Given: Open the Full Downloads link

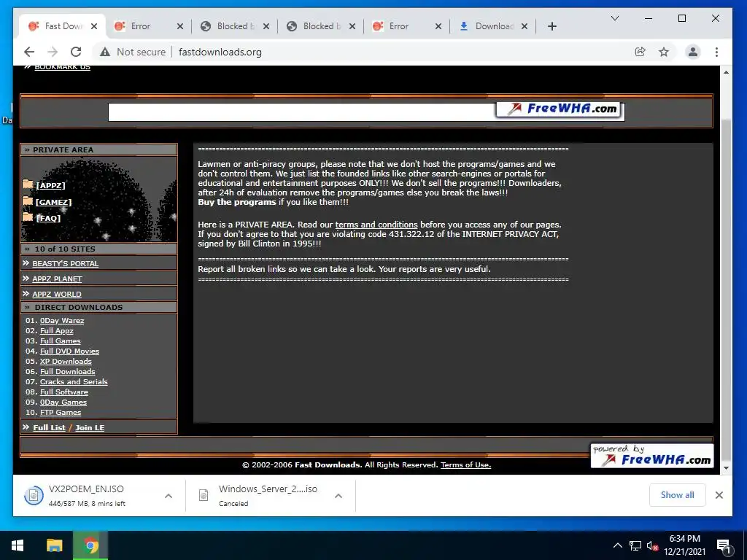Looking at the screenshot, I should pos(68,371).
